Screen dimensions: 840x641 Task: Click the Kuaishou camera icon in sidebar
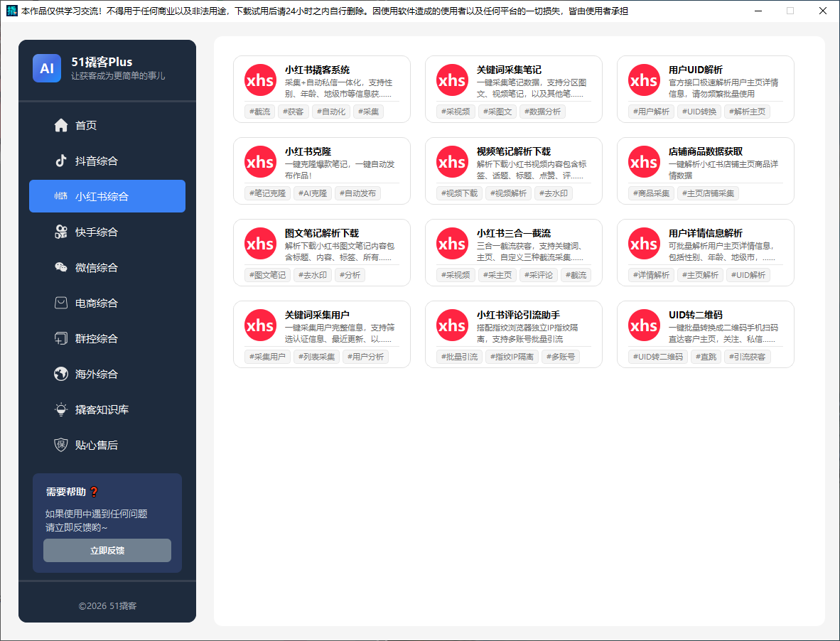(61, 232)
